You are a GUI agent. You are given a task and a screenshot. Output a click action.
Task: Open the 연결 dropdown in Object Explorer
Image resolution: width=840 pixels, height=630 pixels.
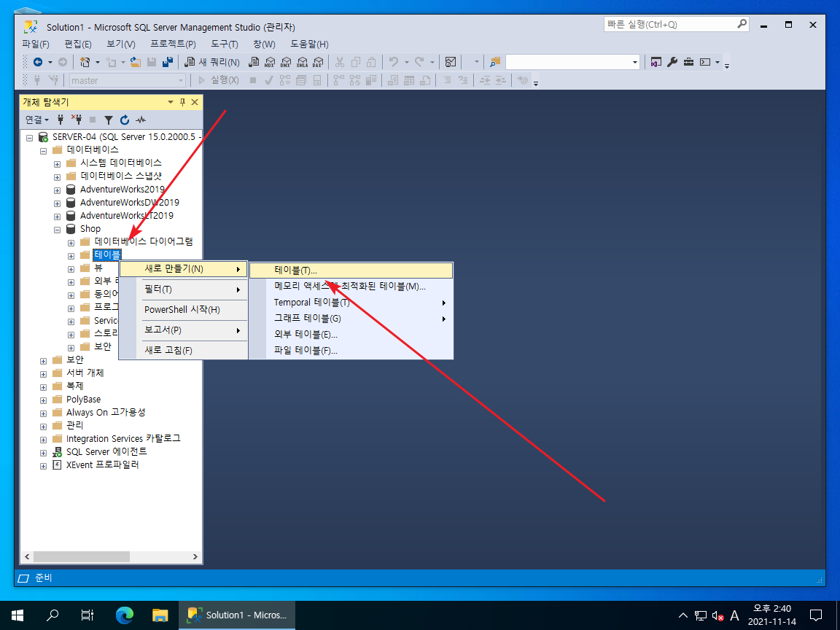tap(37, 120)
